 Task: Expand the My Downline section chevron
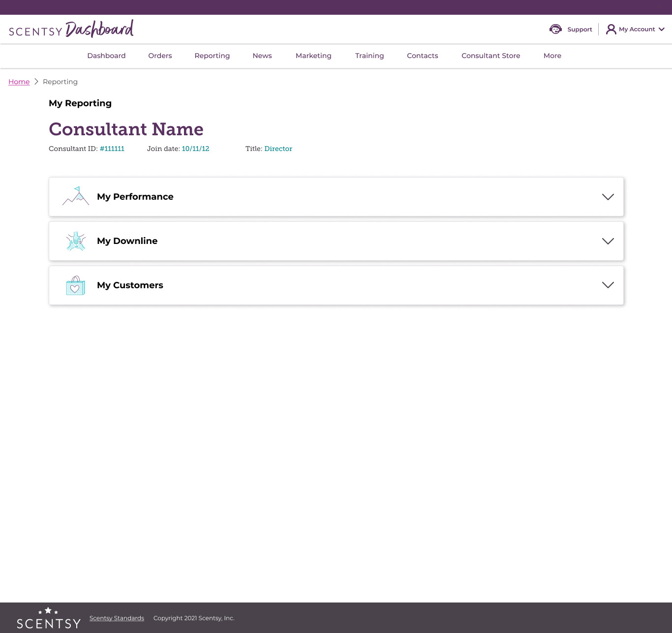tap(608, 241)
